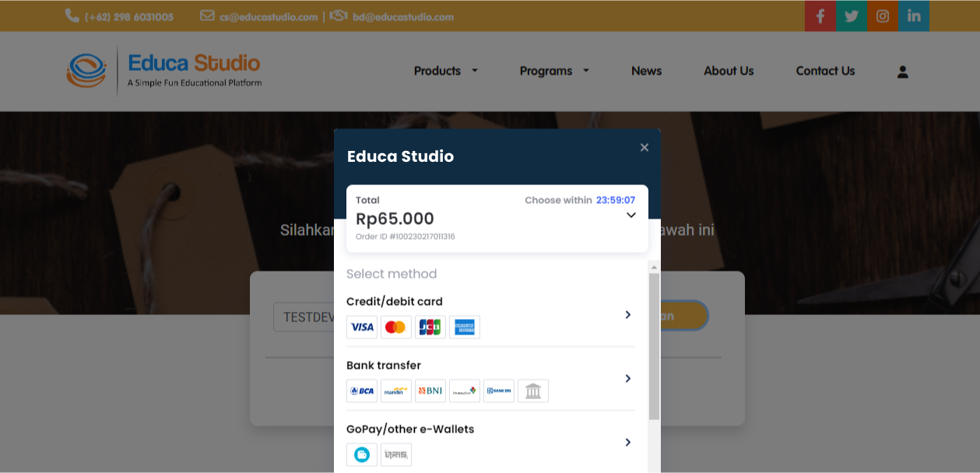Choose the generic other-bank building icon
980x473 pixels.
click(x=533, y=391)
